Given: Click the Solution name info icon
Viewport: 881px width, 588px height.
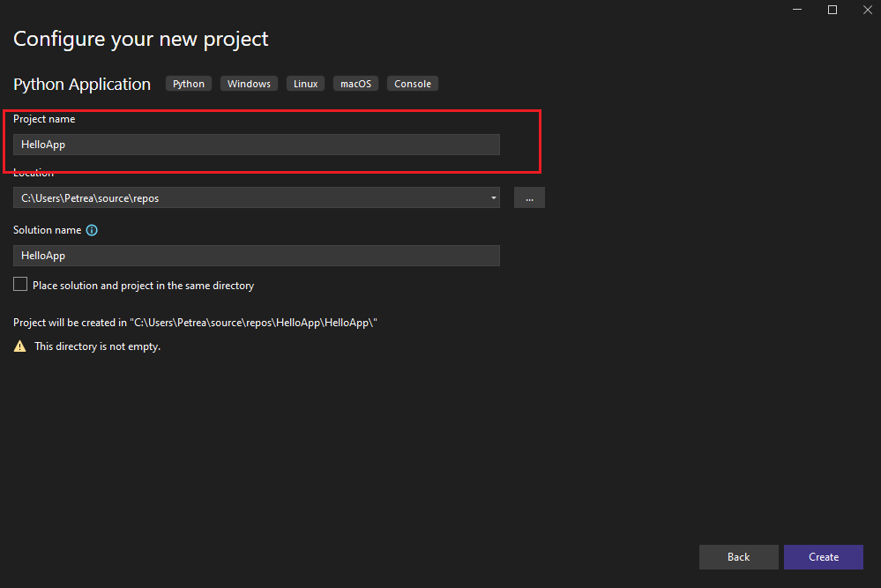Looking at the screenshot, I should (92, 230).
